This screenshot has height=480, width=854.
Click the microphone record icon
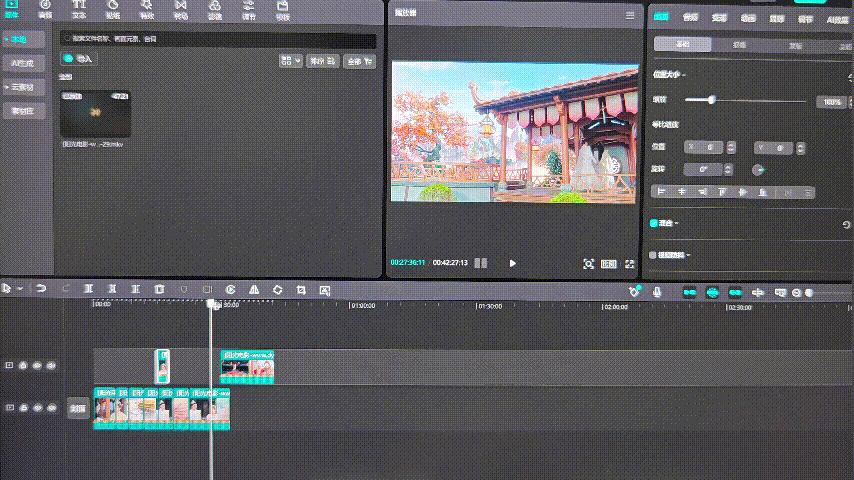[x=657, y=292]
